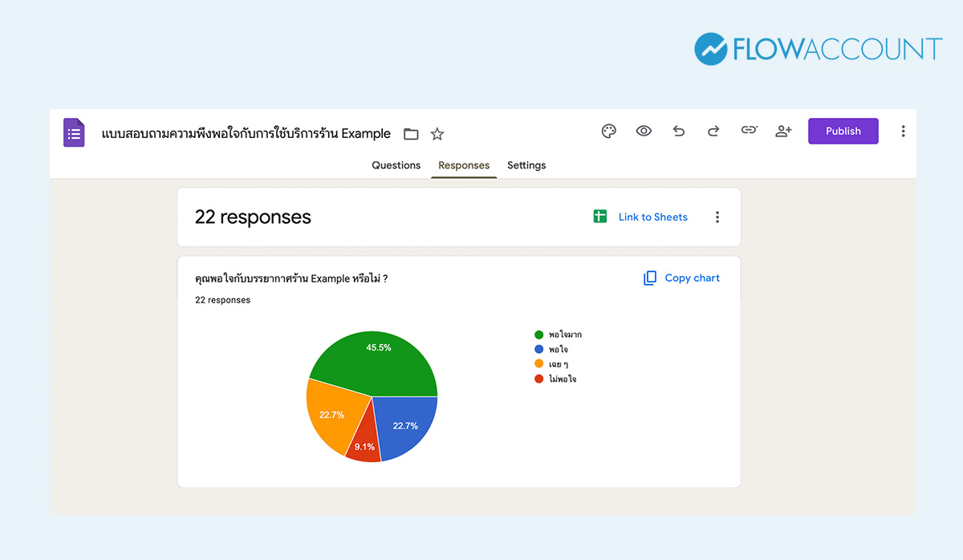Click the Publish button
963x560 pixels.
843,131
